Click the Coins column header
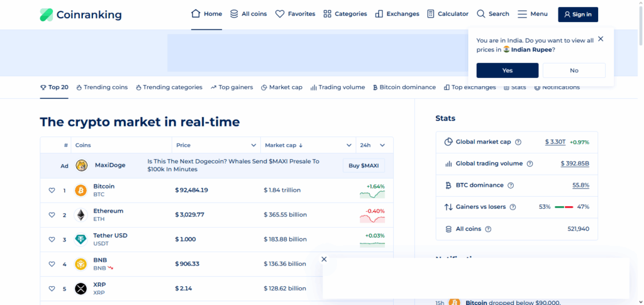644x305 pixels. [x=82, y=145]
